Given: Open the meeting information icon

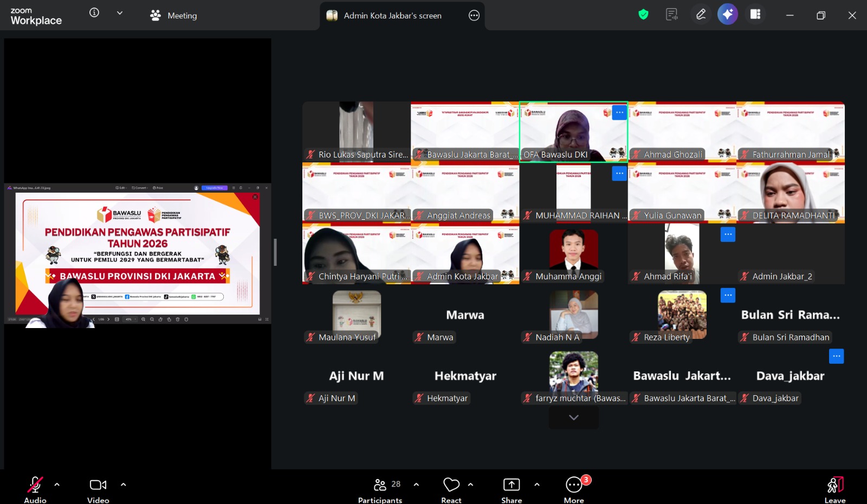Looking at the screenshot, I should click(94, 12).
